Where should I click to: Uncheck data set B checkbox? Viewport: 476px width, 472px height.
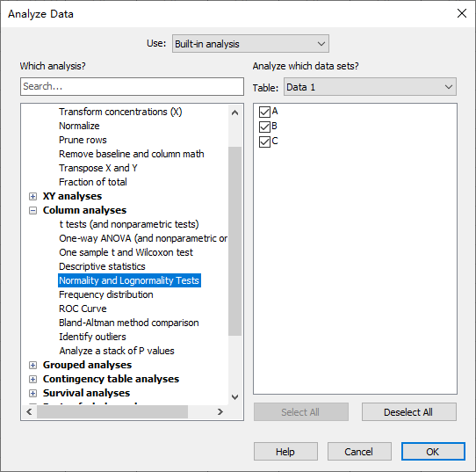264,127
